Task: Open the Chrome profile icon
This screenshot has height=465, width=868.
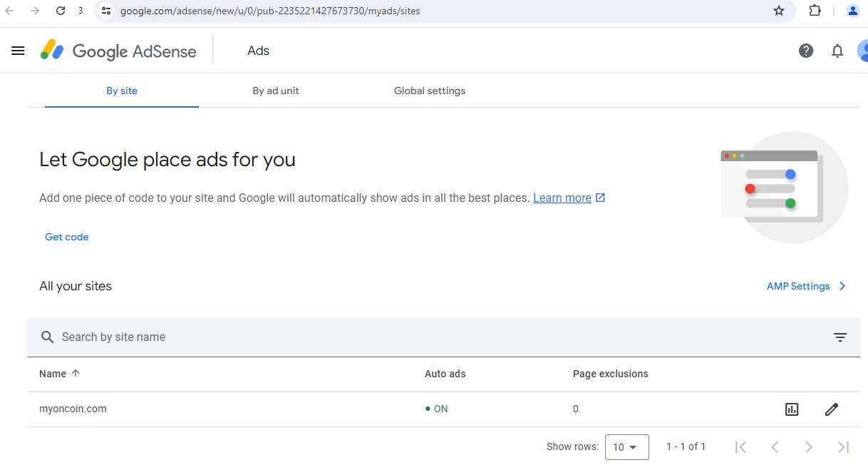Action: click(852, 11)
